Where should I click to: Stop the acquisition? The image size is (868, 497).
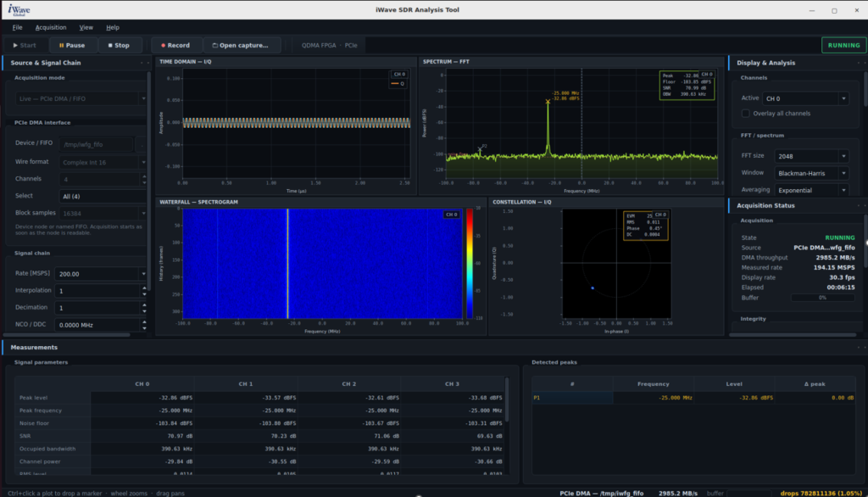coord(119,46)
